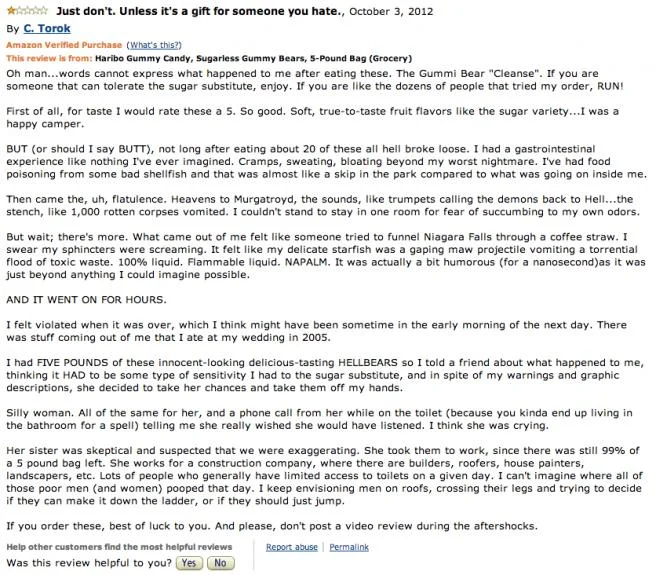Image resolution: width=656 pixels, height=575 pixels.
Task: Click "Help other customers find the most helpful reviews"
Action: (119, 547)
